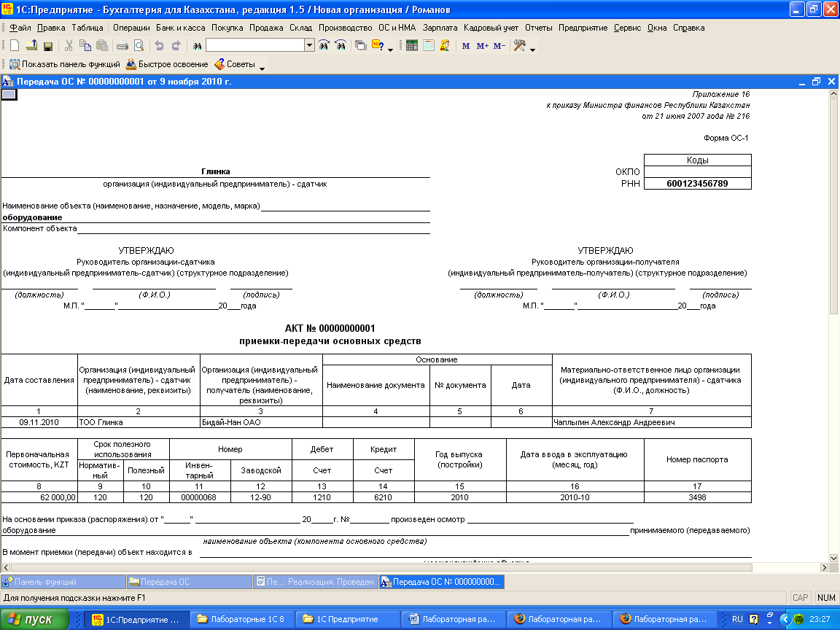
Task: Open the Calendar icon
Action: (x=428, y=46)
